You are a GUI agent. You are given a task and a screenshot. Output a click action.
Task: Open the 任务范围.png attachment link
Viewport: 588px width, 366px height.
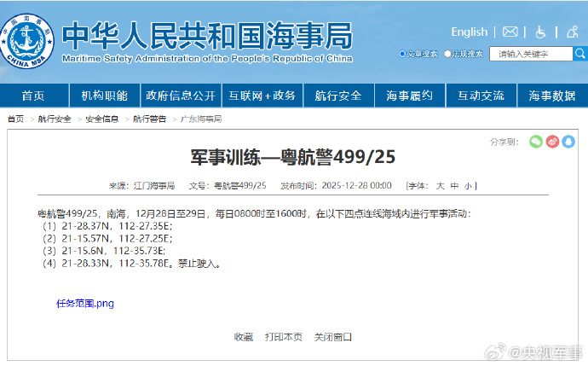point(84,303)
